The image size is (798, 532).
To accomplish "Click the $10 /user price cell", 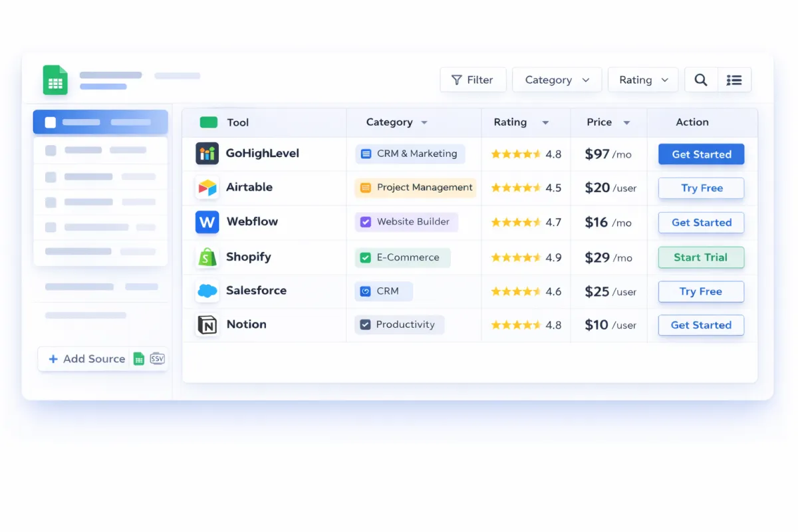I will pyautogui.click(x=610, y=325).
